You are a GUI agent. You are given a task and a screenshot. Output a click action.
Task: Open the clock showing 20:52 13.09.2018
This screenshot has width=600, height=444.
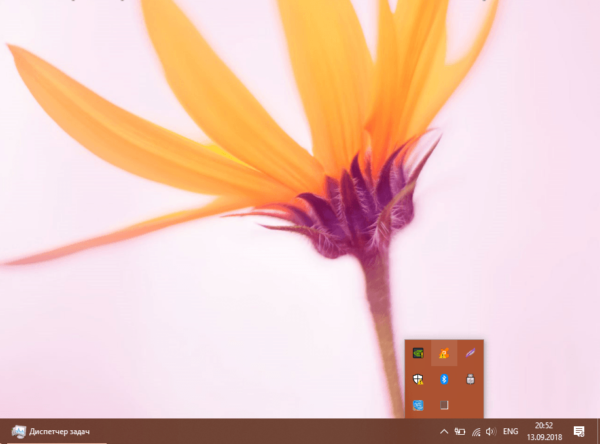pyautogui.click(x=544, y=431)
